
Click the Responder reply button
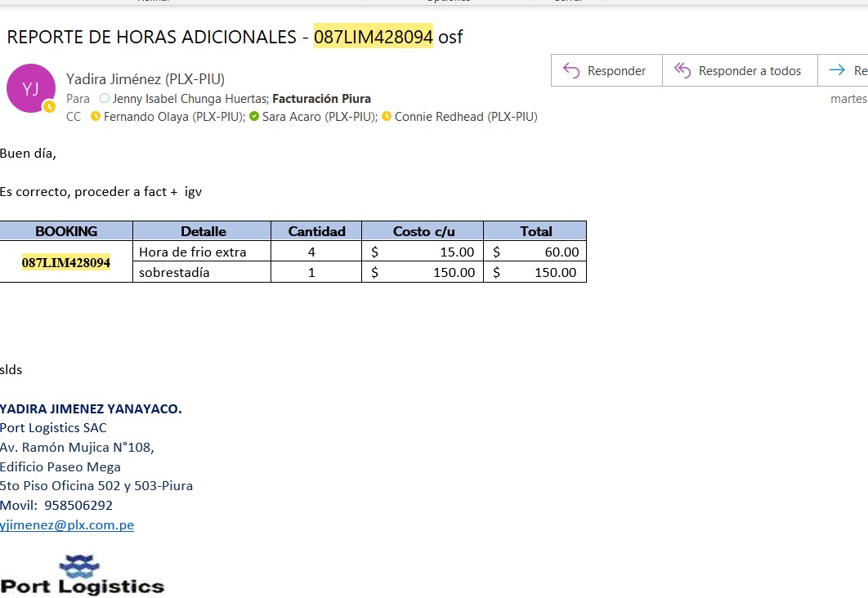606,71
